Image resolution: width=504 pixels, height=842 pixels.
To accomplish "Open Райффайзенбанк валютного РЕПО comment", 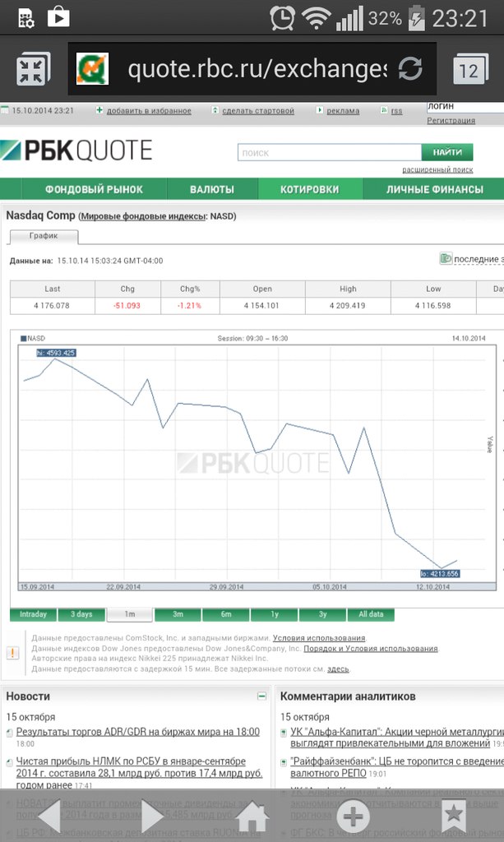I will pyautogui.click(x=397, y=767).
